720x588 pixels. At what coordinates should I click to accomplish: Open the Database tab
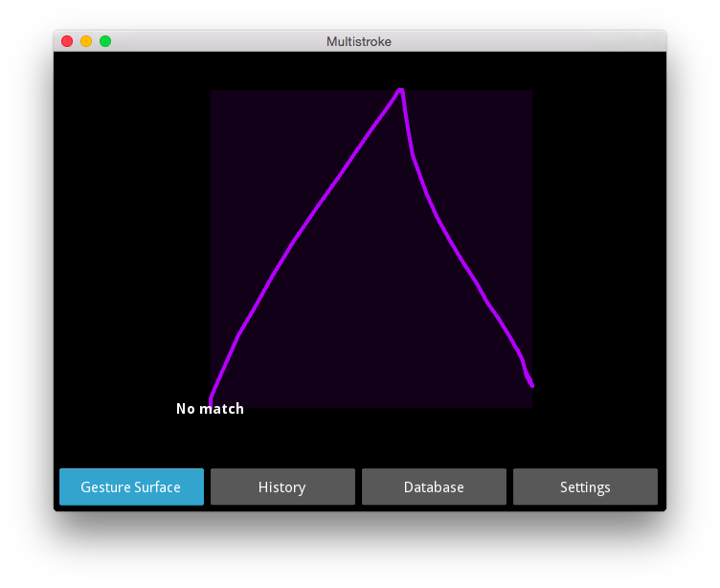coord(434,486)
